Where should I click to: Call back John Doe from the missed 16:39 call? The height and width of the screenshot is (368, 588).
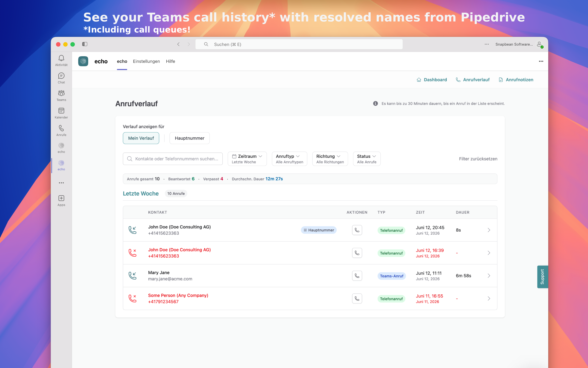357,253
